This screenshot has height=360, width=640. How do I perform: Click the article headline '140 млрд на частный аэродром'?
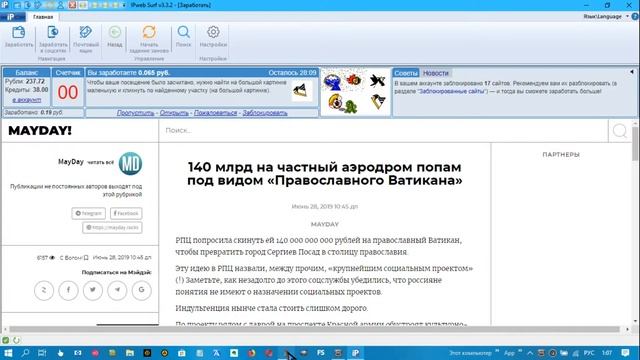324,173
